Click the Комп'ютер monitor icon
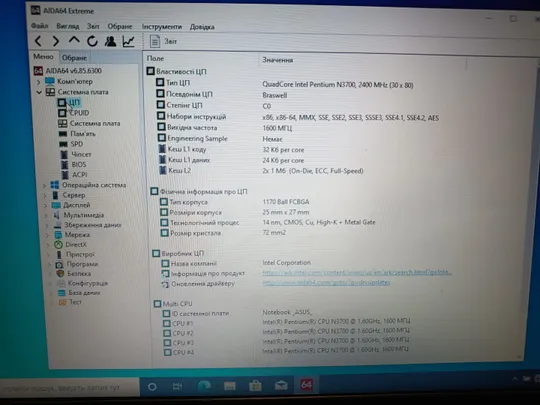The height and width of the screenshot is (405, 540). 50,82
